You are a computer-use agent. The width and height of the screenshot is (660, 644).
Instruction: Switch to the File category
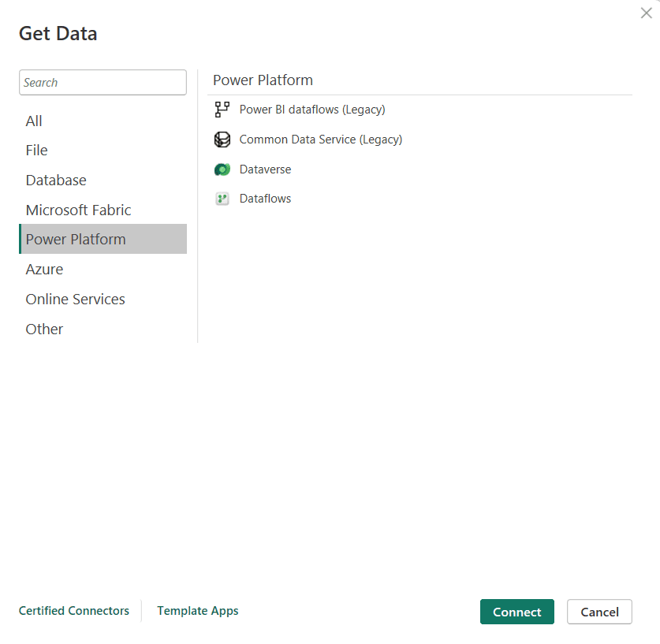point(36,151)
